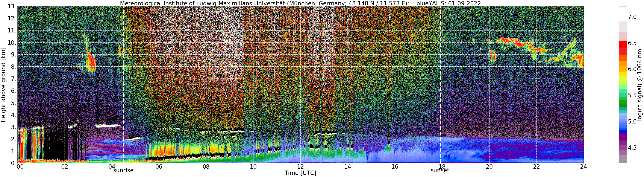Click the dashed vertical sunset line
644x177 pixels.
[440, 85]
